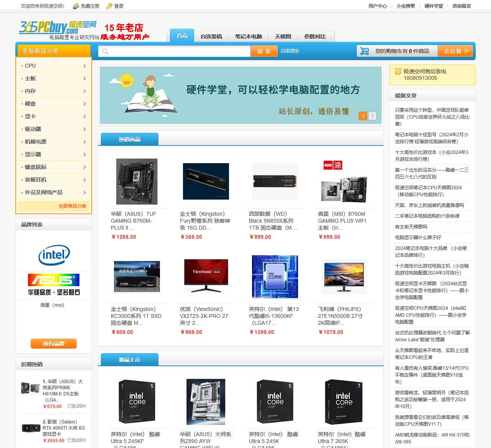Open 咨询留言 in top bar
This screenshot has height=448, width=491.
(x=462, y=6)
